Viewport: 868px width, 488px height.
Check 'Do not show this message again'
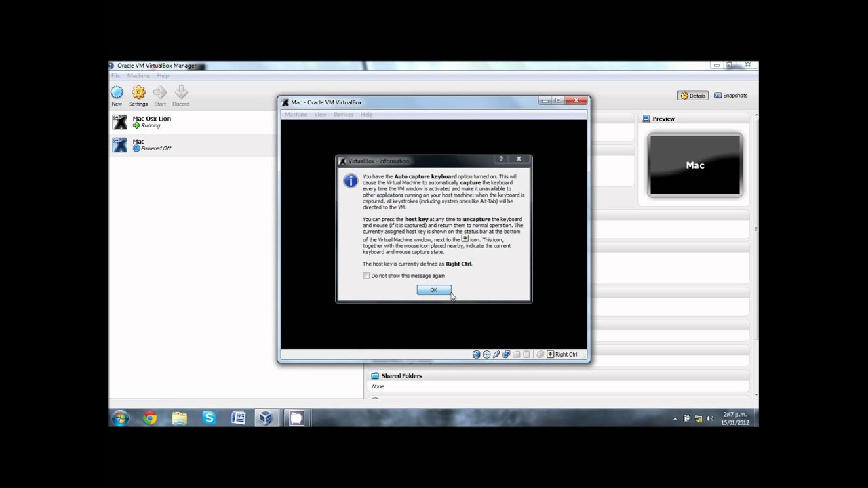[366, 276]
